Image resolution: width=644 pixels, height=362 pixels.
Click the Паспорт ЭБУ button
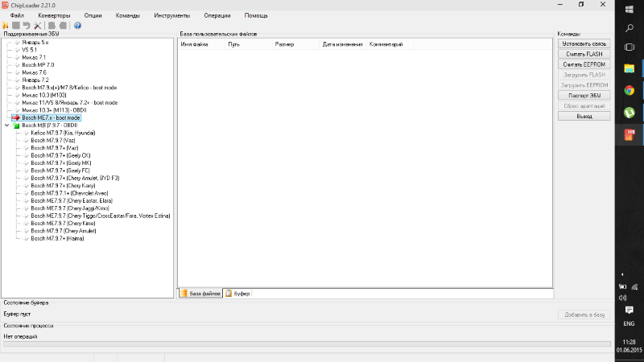[x=584, y=95]
